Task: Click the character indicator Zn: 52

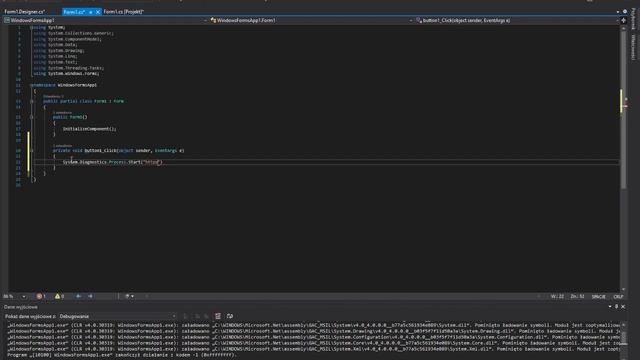Action: (x=577, y=297)
